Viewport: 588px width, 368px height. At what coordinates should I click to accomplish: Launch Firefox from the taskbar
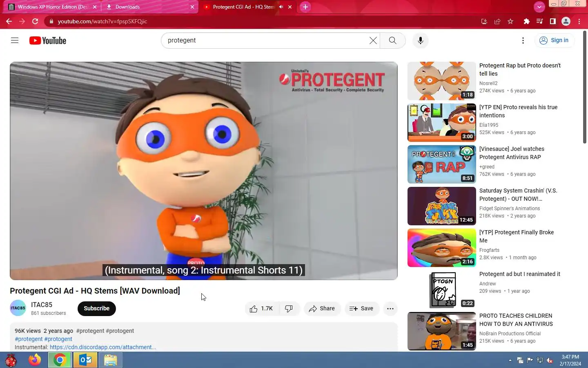(35, 360)
